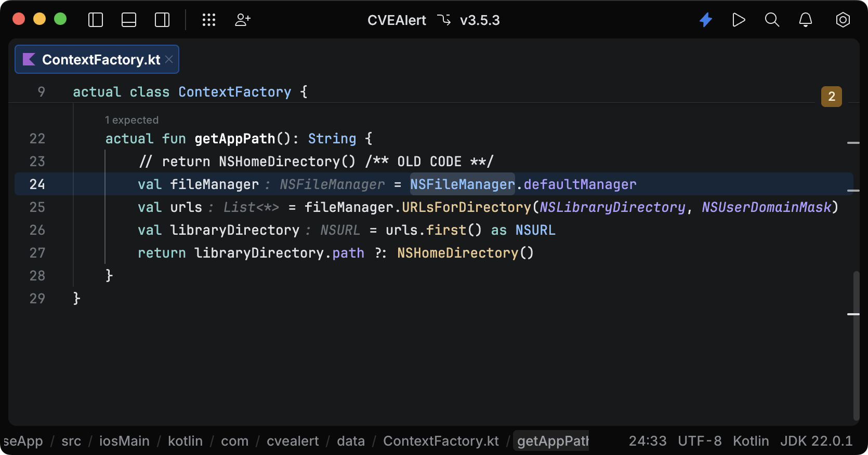
Task: Toggle the left sidebar panel
Action: click(96, 20)
